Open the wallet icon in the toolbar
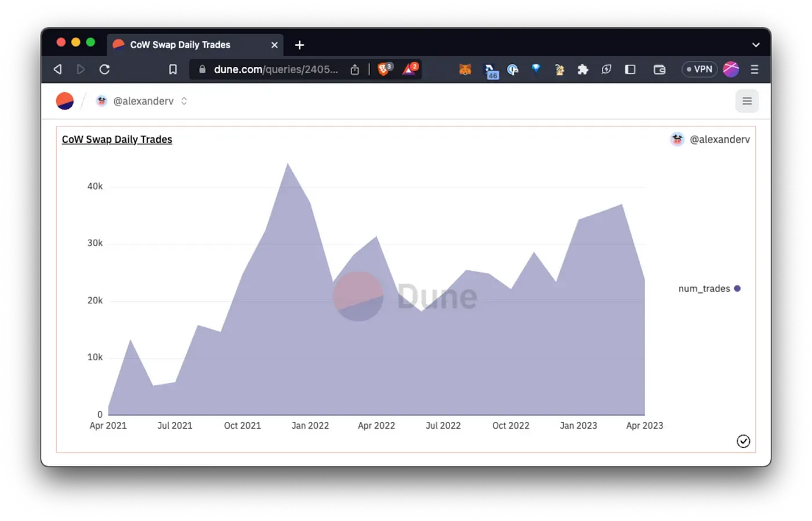Viewport: 812px width, 521px height. [x=659, y=69]
